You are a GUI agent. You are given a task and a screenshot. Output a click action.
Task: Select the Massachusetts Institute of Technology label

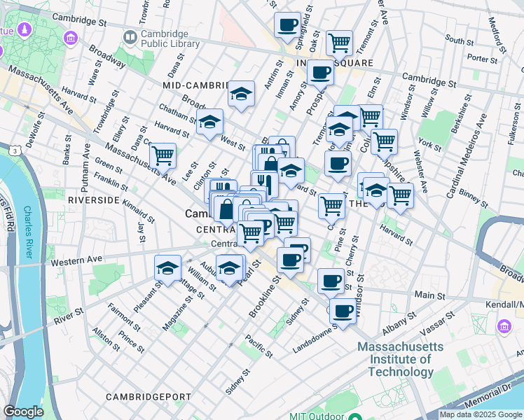[401, 359]
